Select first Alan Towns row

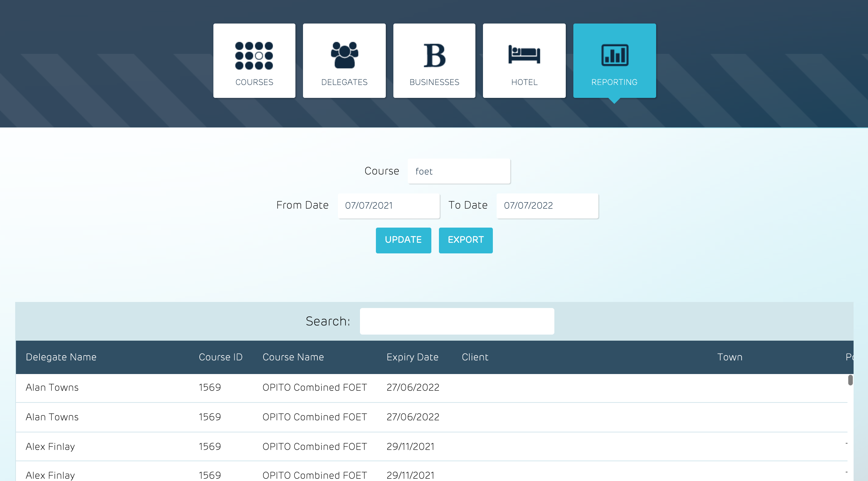click(x=52, y=387)
